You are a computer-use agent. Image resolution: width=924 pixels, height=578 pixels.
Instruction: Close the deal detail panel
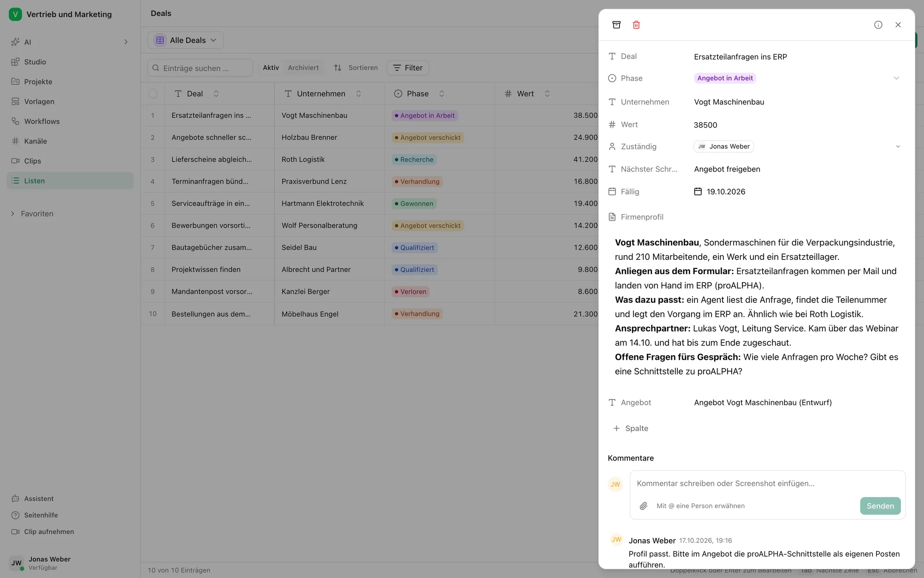[x=898, y=25]
